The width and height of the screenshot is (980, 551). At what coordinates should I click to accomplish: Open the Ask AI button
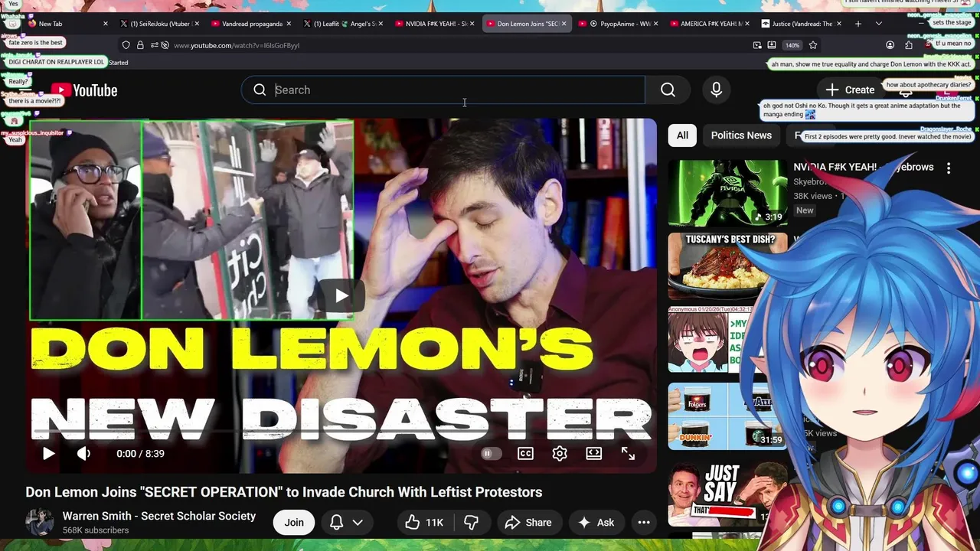click(x=596, y=522)
